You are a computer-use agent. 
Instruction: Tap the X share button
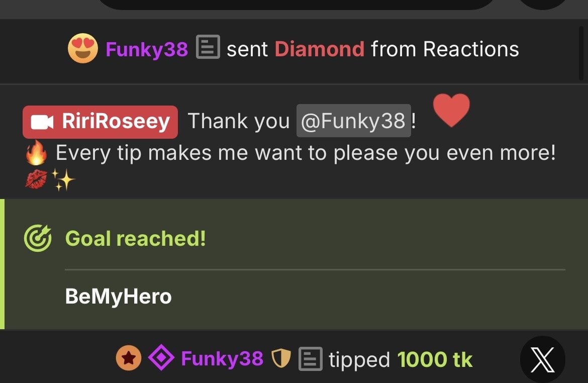(543, 360)
